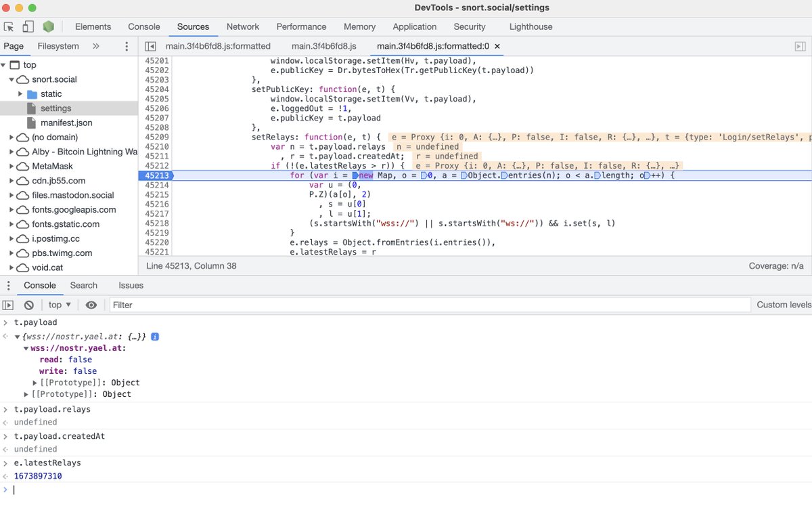Open the Memory panel tab
812x516 pixels.
[359, 26]
